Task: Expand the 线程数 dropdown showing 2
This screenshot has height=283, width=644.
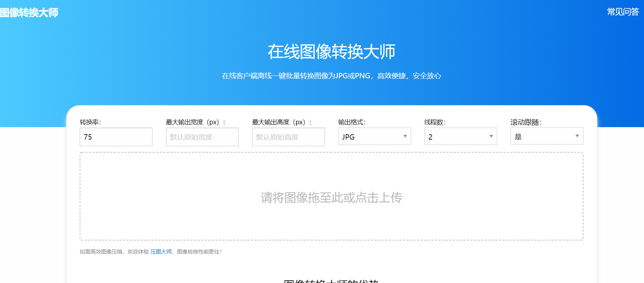Action: [460, 137]
